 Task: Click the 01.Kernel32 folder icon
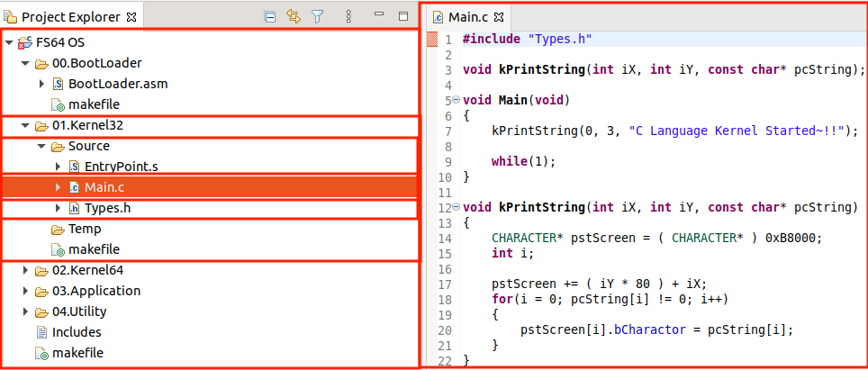(41, 126)
